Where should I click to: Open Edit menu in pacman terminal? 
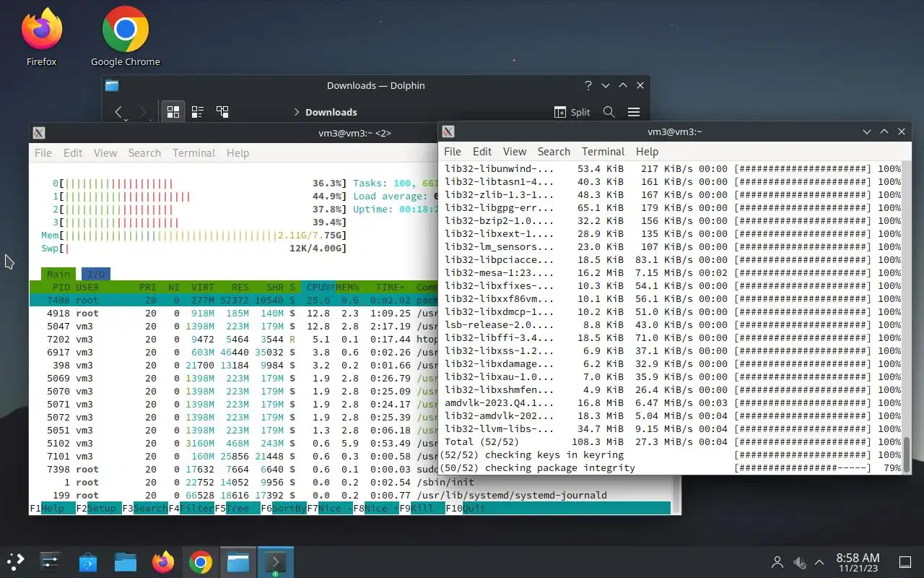pos(482,151)
